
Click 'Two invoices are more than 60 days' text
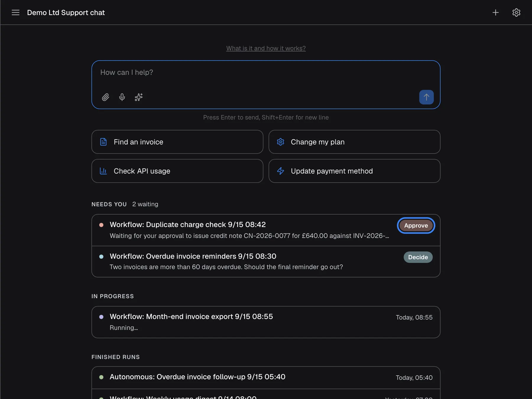pos(226,267)
